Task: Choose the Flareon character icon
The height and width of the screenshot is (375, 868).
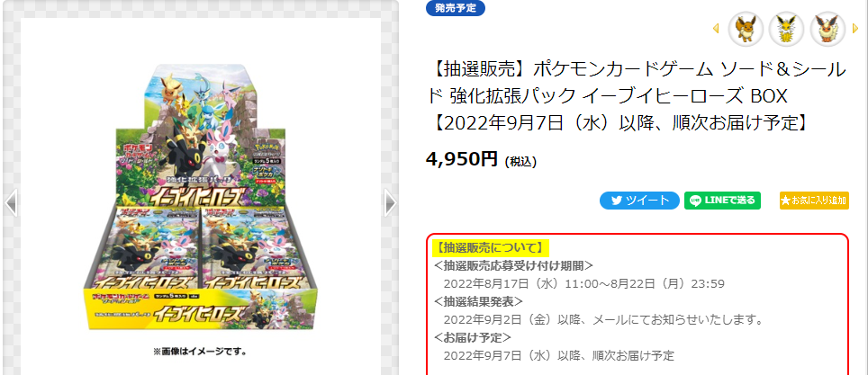Action: point(827,29)
